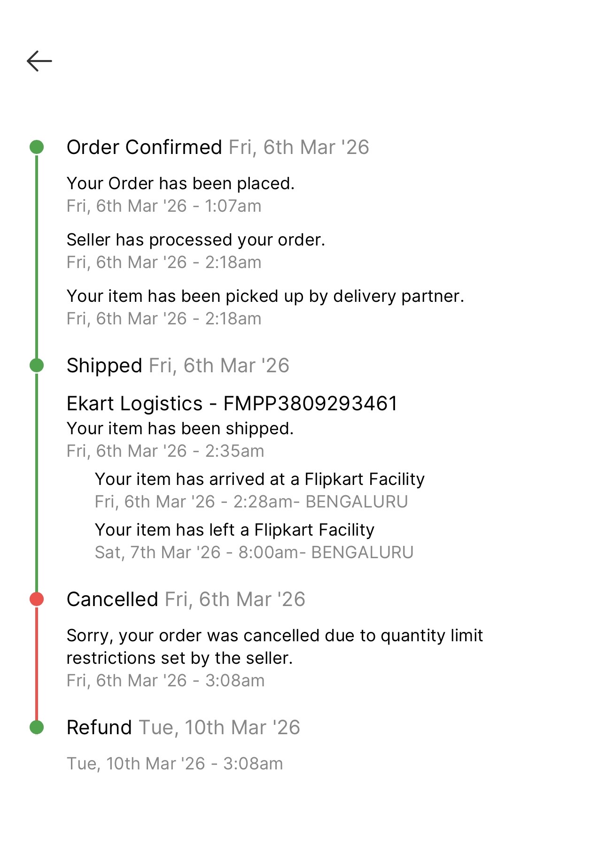Viewport: 606px width, 868px height.
Task: Click the Ekart Logistics tracking number FMPP3809293461
Action: 310,404
